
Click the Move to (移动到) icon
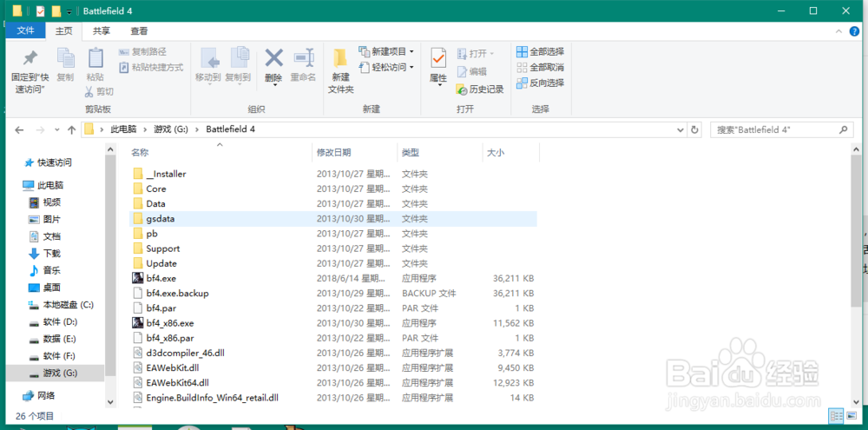click(209, 58)
